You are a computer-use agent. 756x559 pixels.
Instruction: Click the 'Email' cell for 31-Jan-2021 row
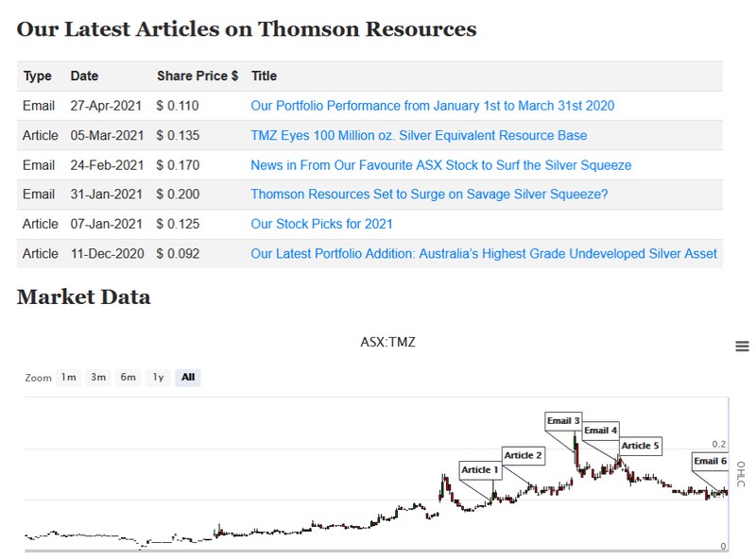click(x=39, y=195)
